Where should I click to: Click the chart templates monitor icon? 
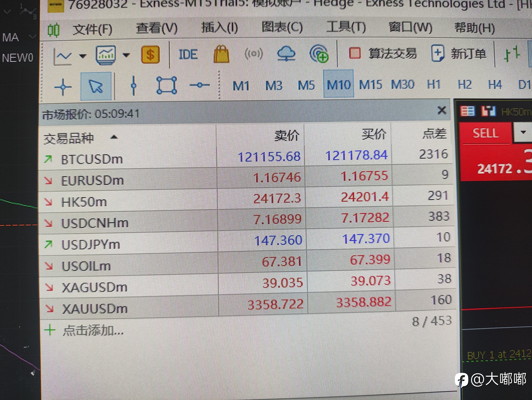(106, 55)
